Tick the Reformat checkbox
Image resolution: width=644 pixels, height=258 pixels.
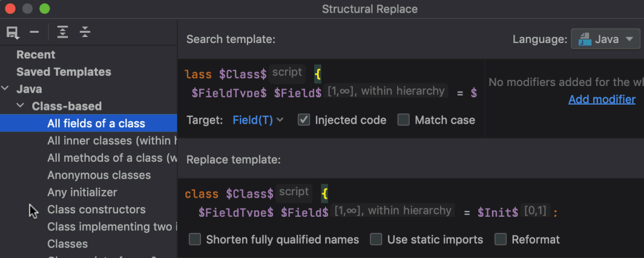(x=501, y=239)
